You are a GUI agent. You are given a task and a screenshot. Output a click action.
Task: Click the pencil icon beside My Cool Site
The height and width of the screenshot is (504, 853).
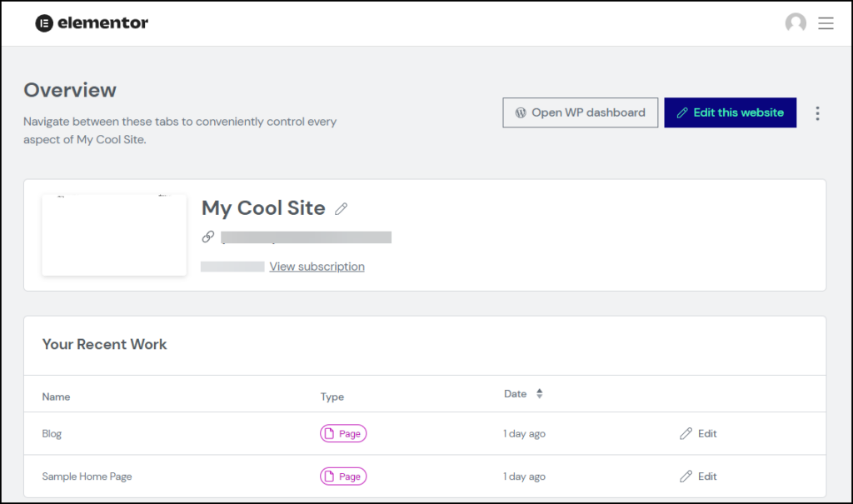341,208
